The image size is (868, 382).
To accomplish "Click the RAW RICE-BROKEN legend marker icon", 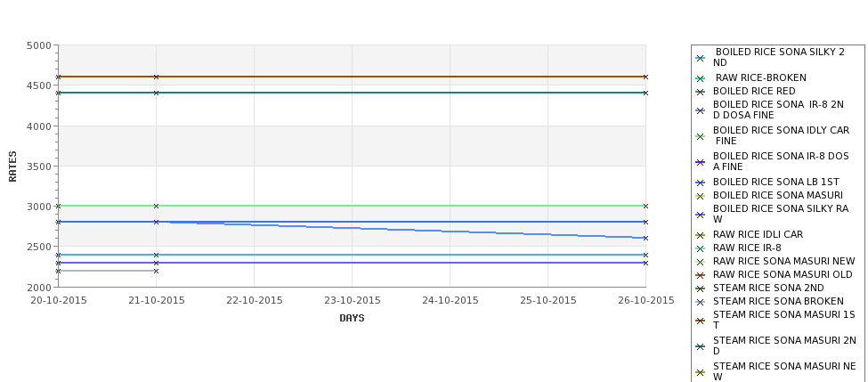I will click(x=701, y=78).
